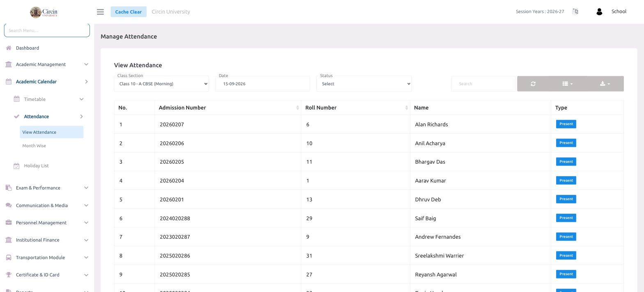Click the School user name
The image size is (644, 292).
pyautogui.click(x=619, y=11)
